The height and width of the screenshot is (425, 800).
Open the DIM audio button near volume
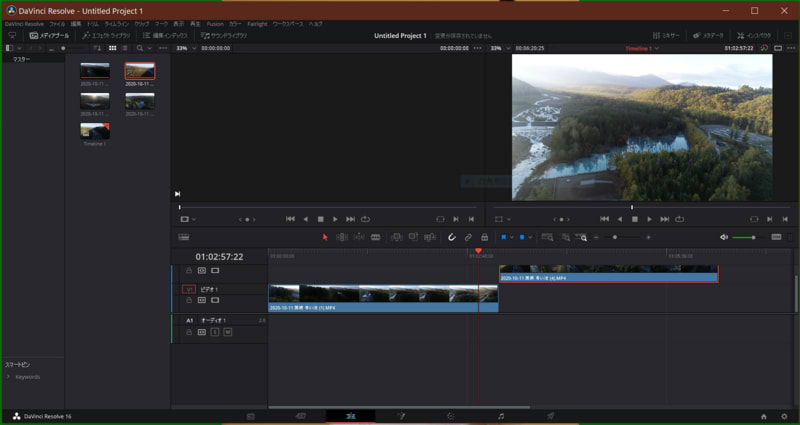tap(776, 237)
